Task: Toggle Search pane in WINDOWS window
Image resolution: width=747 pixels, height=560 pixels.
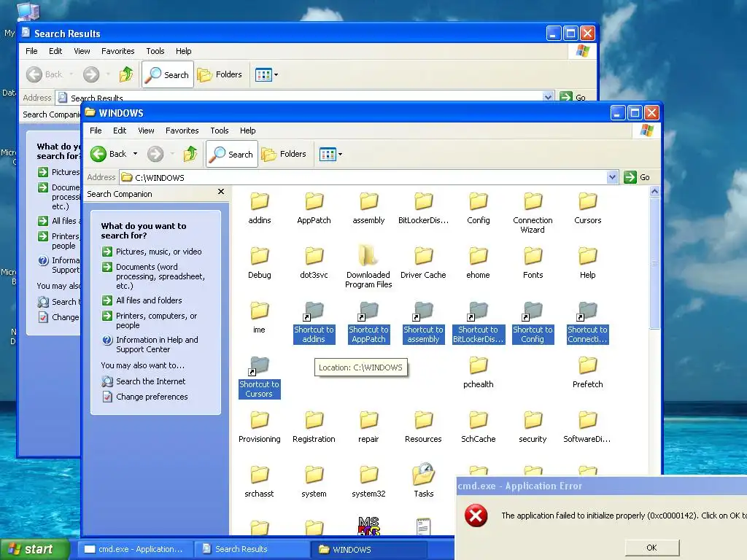Action: 232,154
